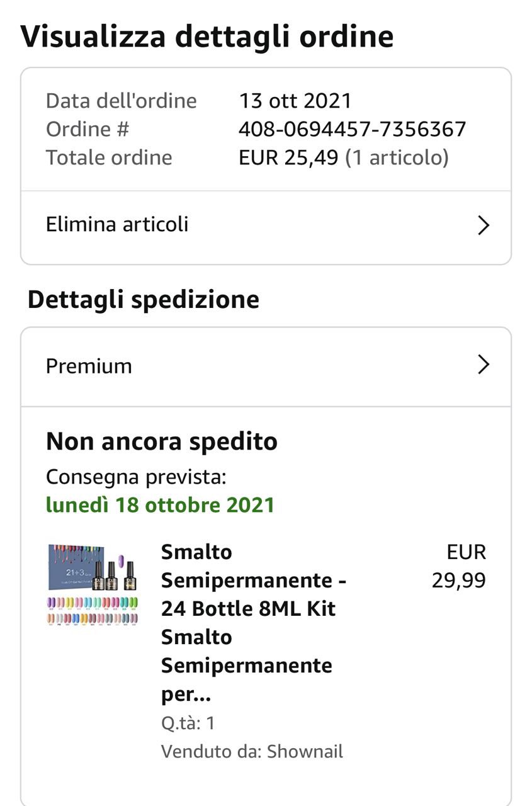532x806 pixels.
Task: Click the order date 13 ott 2021
Action: pos(295,101)
